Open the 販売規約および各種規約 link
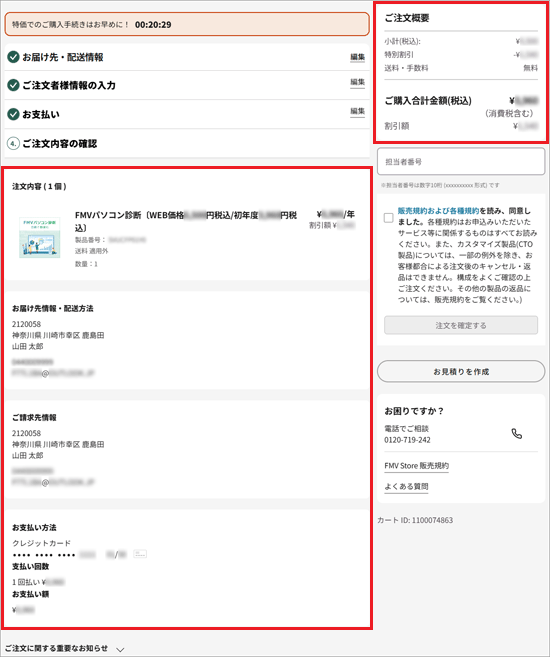This screenshot has height=657, width=550. point(438,211)
